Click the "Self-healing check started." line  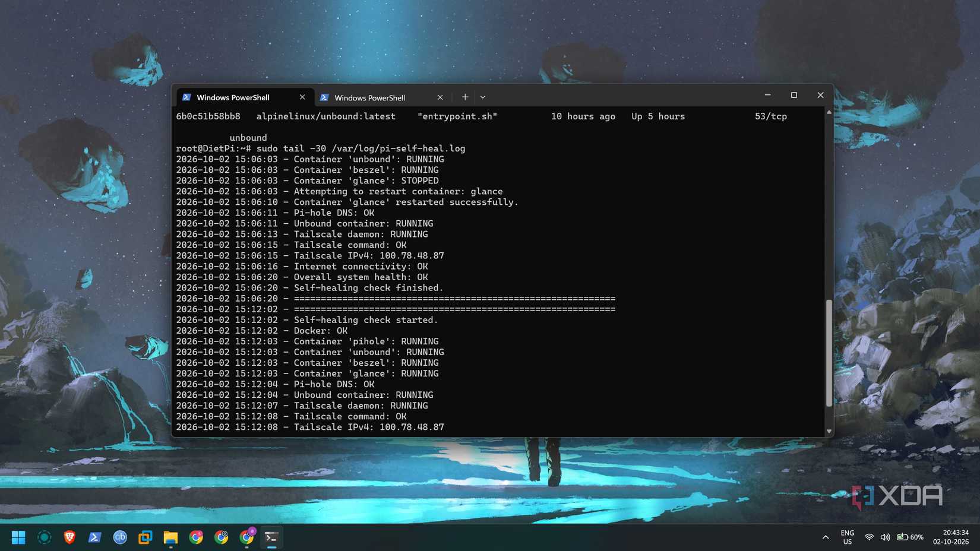[366, 319]
